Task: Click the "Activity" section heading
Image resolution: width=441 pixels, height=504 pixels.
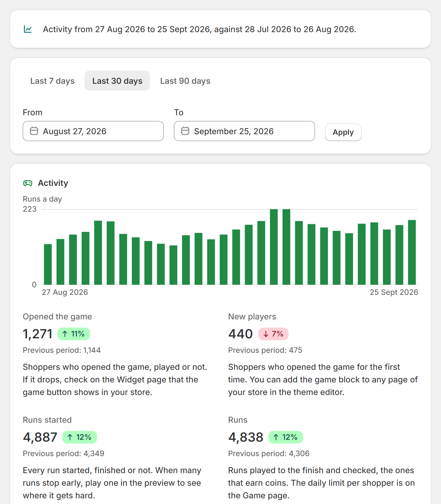Action: coord(53,183)
